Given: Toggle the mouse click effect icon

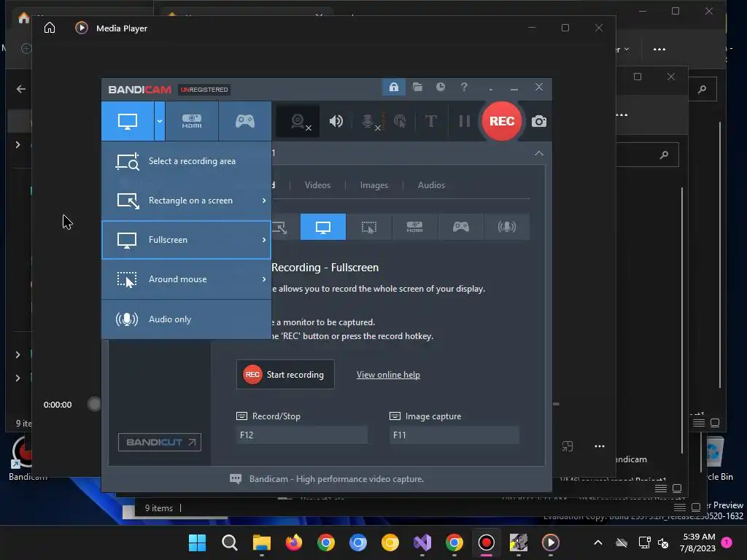Looking at the screenshot, I should 400,122.
